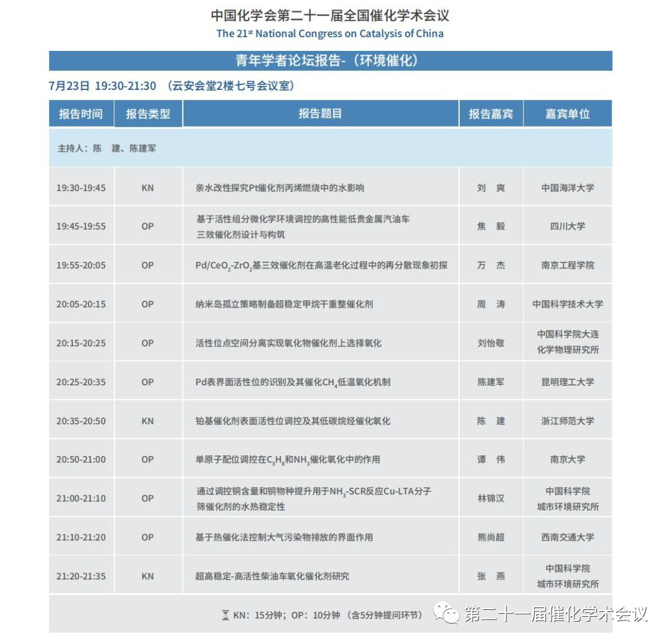Select the 报告嘉宾 column header
Image resolution: width=670 pixels, height=644 pixels.
click(491, 114)
